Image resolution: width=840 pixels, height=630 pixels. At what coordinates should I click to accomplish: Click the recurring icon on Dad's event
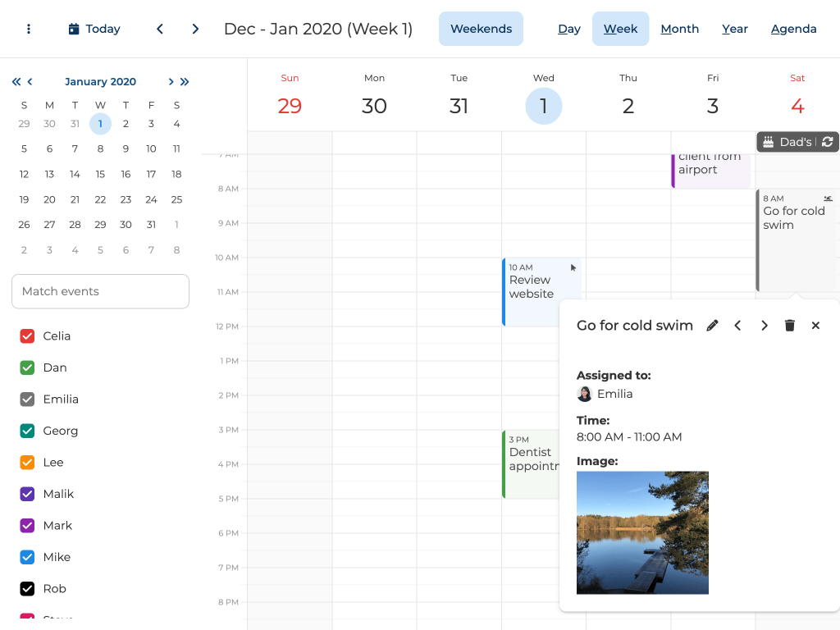(x=827, y=142)
